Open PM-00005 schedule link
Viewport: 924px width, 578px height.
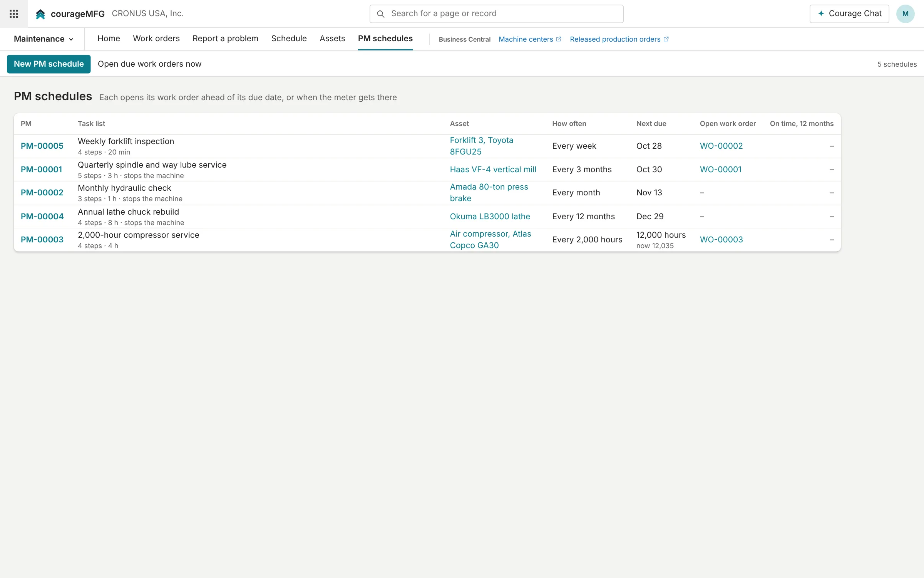[42, 146]
